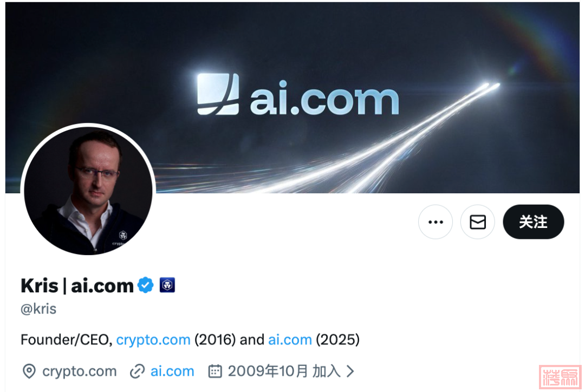Open crypto.com link in the bio

(x=153, y=340)
